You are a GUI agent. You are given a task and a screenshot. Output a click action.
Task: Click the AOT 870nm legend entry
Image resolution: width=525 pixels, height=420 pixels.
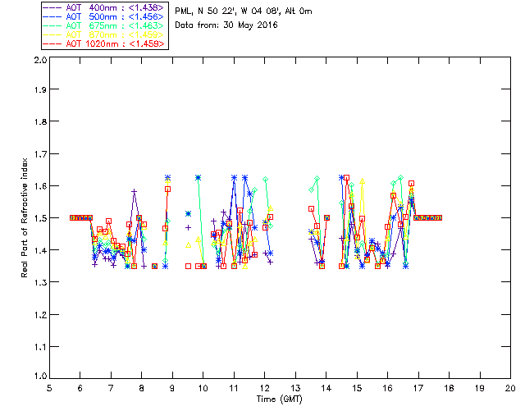pyautogui.click(x=104, y=34)
